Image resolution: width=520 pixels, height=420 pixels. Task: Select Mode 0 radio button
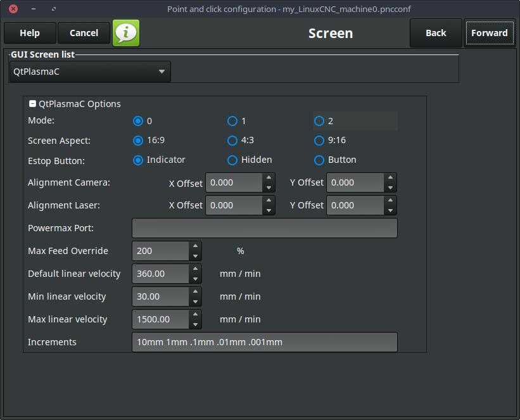point(138,121)
